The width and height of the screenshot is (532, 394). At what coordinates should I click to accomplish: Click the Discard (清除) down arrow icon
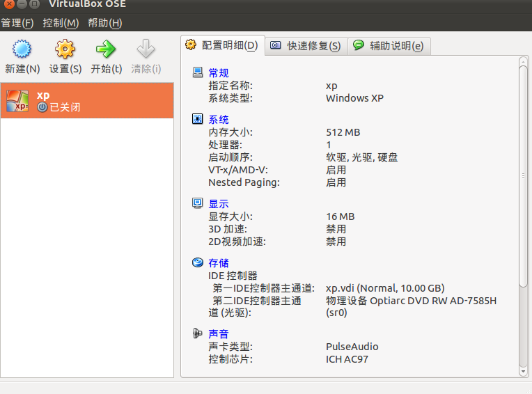click(x=146, y=49)
